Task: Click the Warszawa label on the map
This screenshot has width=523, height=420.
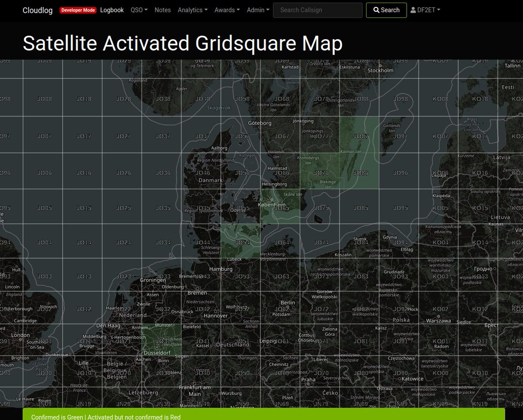Action: [438, 321]
